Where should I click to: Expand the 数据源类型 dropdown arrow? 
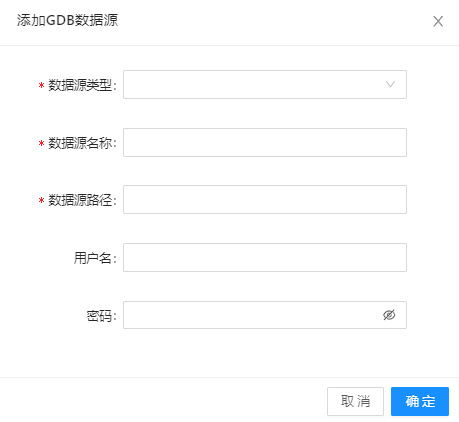point(390,84)
